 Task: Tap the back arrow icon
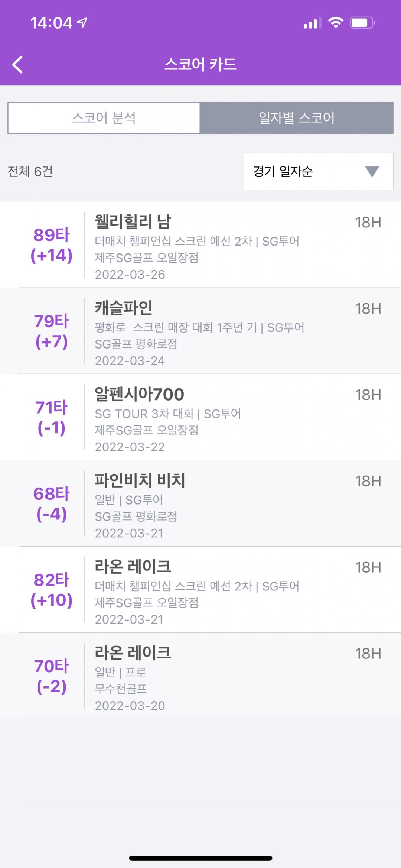[18, 65]
